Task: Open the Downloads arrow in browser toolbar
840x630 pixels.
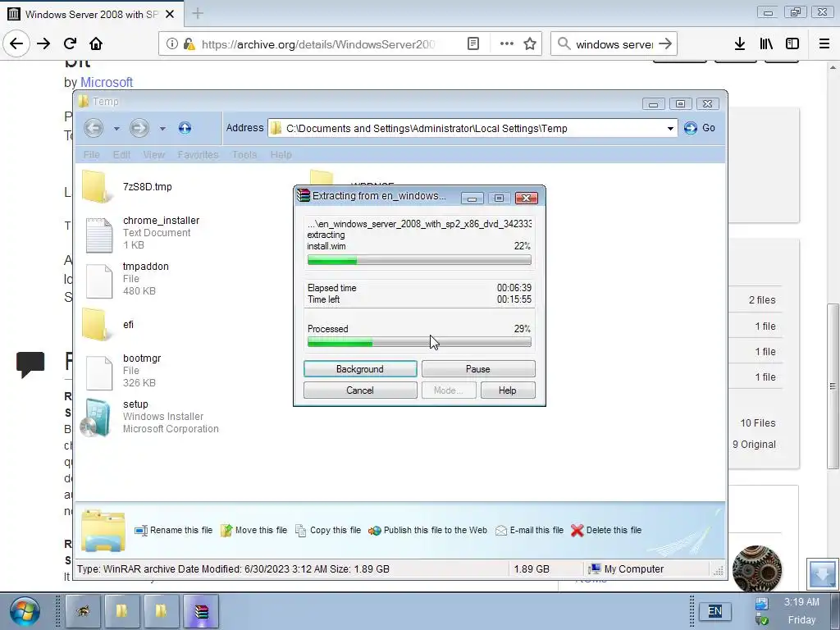Action: pyautogui.click(x=740, y=44)
